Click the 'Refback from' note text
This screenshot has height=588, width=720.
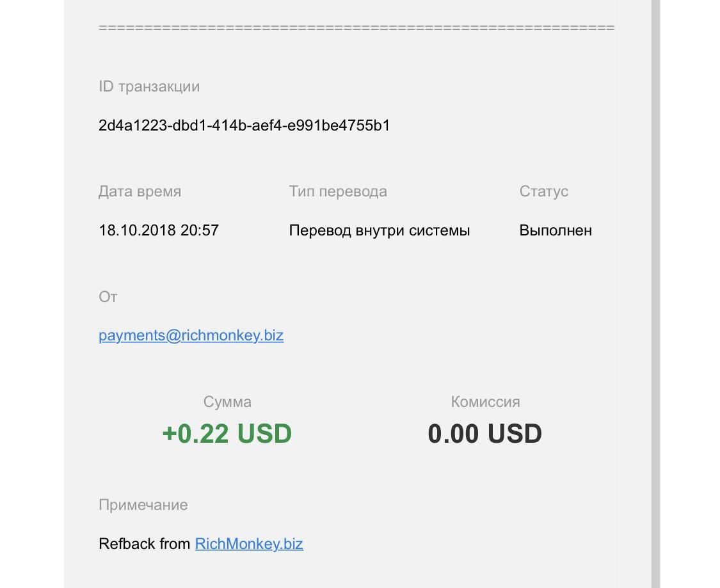tap(144, 544)
